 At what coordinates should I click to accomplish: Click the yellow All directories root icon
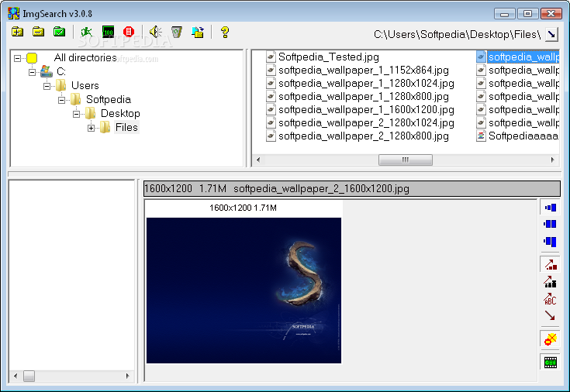coord(32,58)
